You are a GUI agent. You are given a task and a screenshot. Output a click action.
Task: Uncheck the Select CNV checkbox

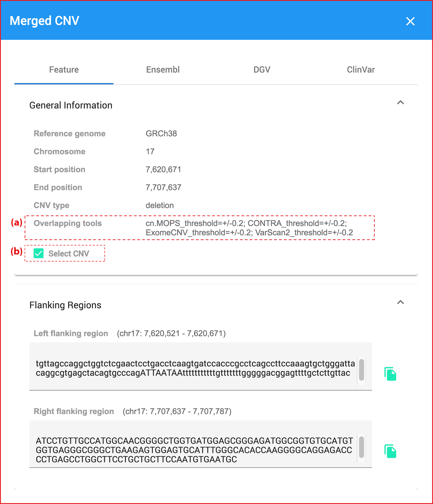pyautogui.click(x=38, y=253)
